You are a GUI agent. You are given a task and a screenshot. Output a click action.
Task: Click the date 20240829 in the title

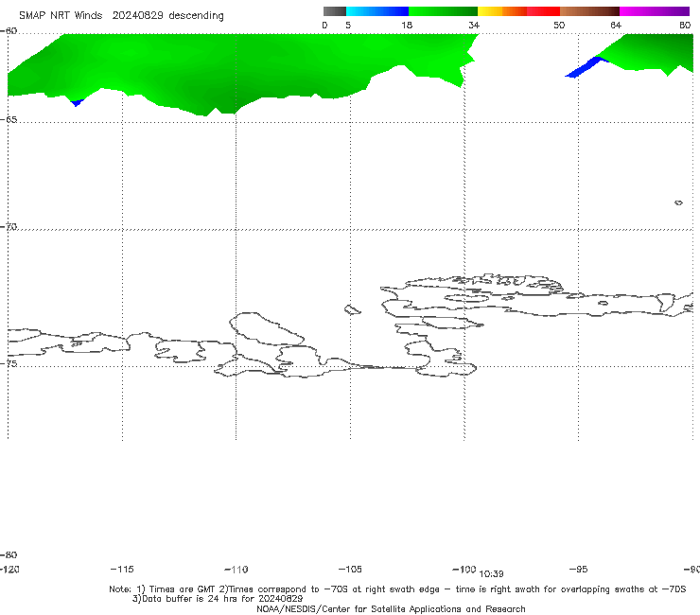pos(137,15)
